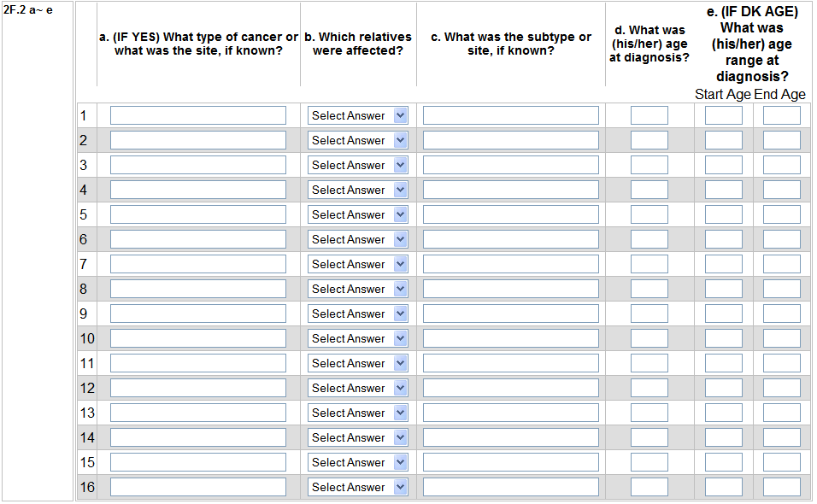Focus the age at diagnosis field in row 8
817x504 pixels.
coord(649,289)
